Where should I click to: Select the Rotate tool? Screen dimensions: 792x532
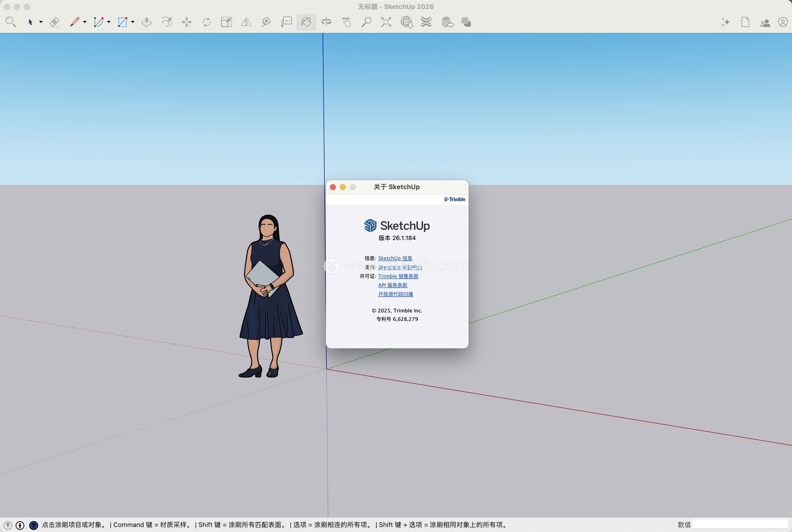(207, 22)
